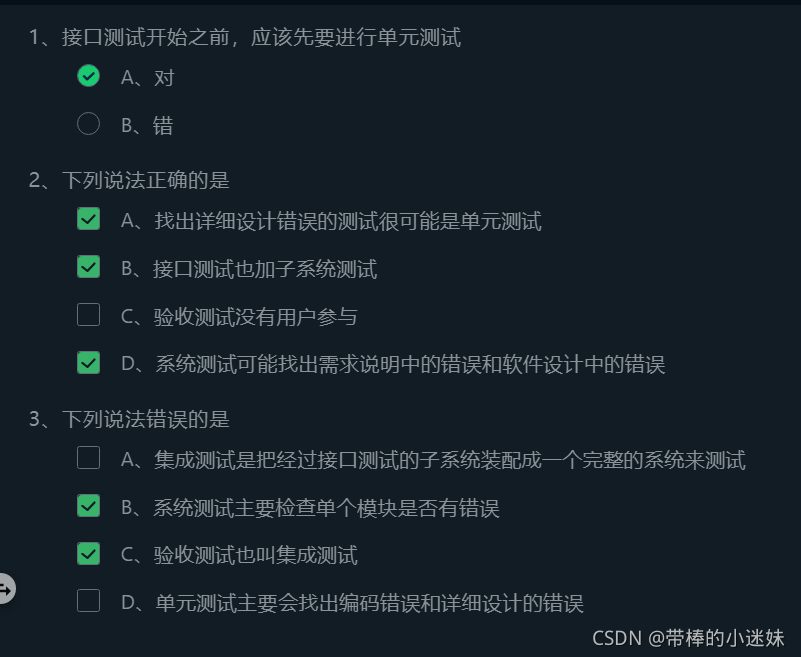The height and width of the screenshot is (657, 801).
Task: Check option C 验收测试没有用户参与
Action: coord(88,315)
